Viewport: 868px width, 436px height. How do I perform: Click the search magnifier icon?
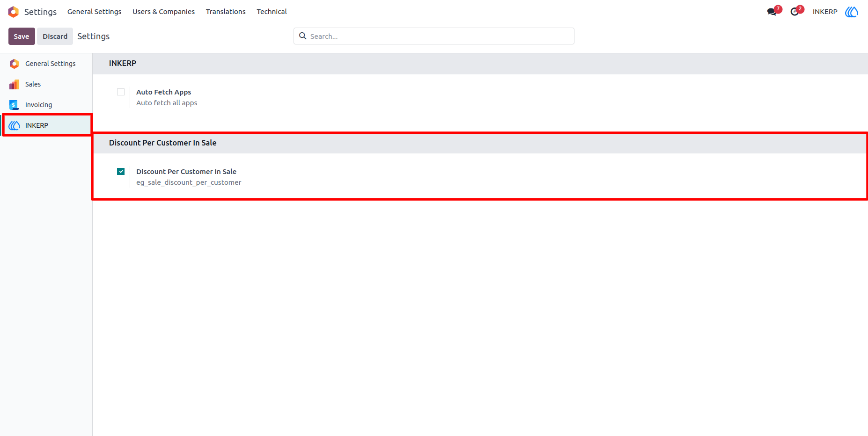[303, 36]
